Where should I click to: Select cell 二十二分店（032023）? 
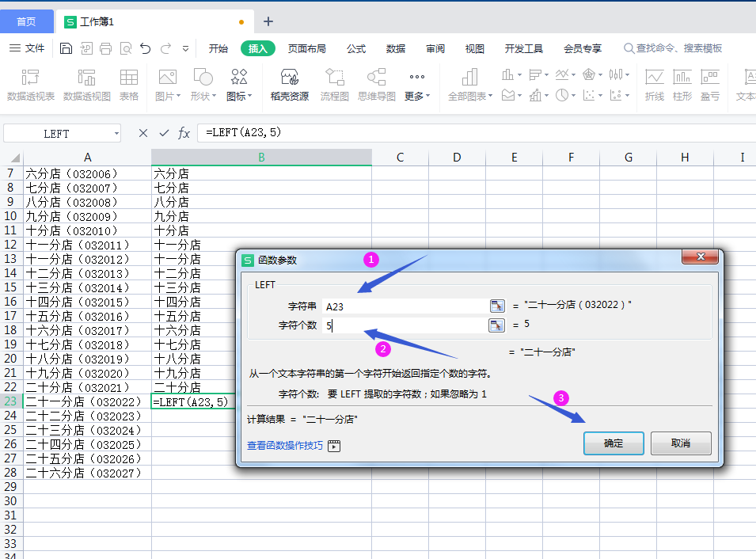click(87, 416)
